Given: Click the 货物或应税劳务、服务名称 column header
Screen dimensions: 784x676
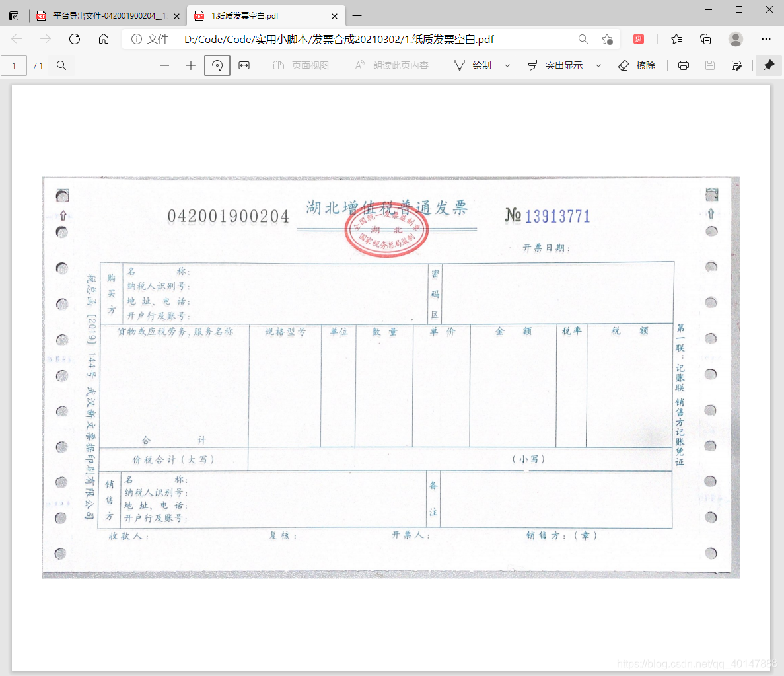Looking at the screenshot, I should (175, 331).
